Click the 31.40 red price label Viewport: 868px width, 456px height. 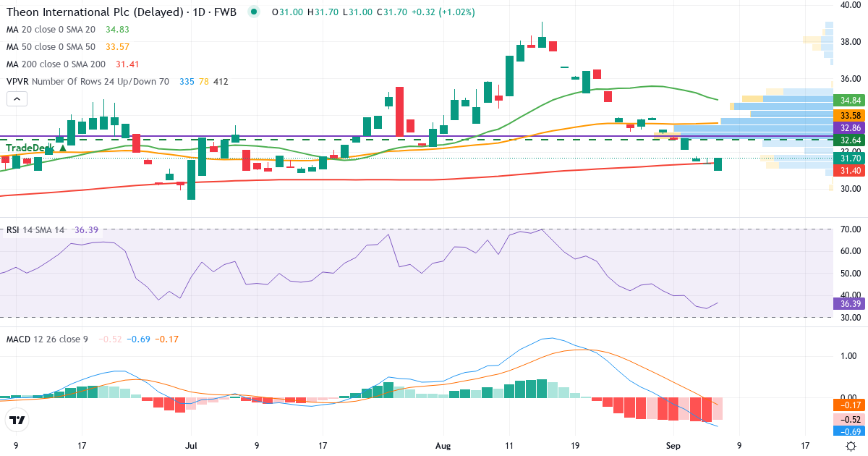coord(850,171)
